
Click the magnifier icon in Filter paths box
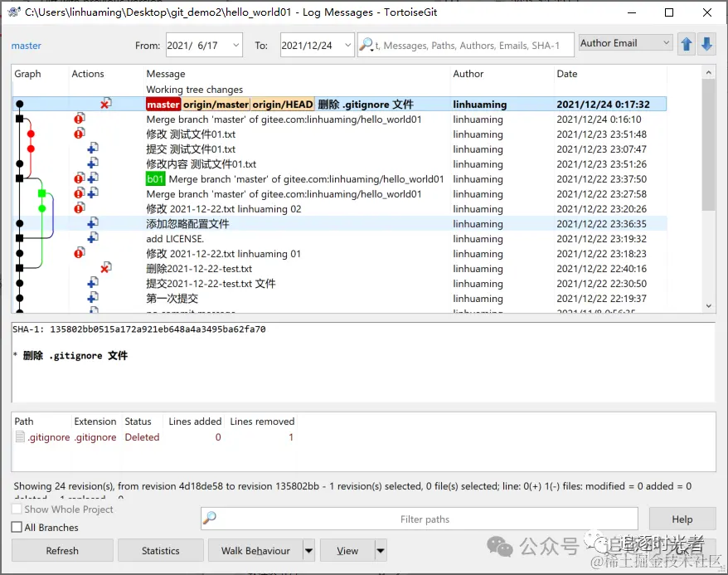(x=210, y=518)
